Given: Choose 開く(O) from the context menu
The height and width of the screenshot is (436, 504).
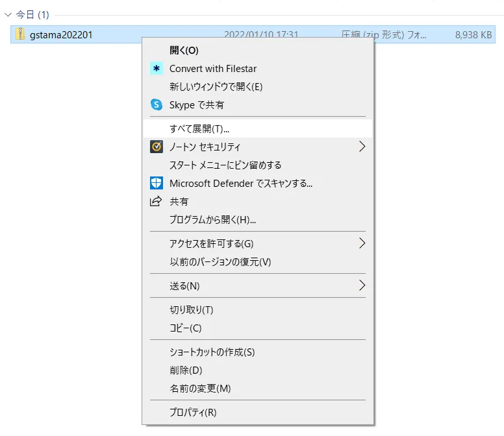Looking at the screenshot, I should [x=184, y=50].
